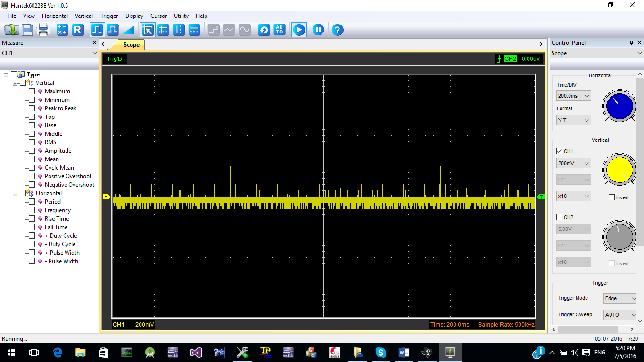This screenshot has width=644, height=362.
Task: Start acquisition with the blue Play icon
Action: [x=298, y=30]
